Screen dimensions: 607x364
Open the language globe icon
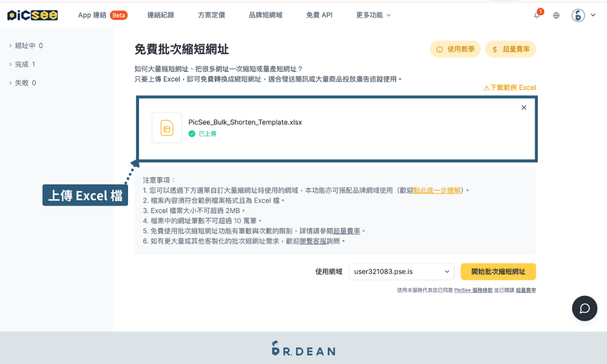[556, 16]
